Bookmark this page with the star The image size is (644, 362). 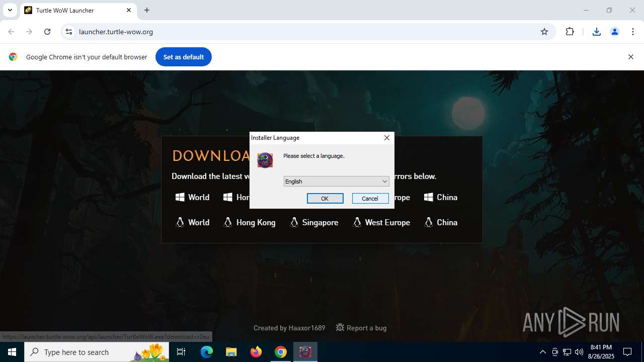click(544, 32)
